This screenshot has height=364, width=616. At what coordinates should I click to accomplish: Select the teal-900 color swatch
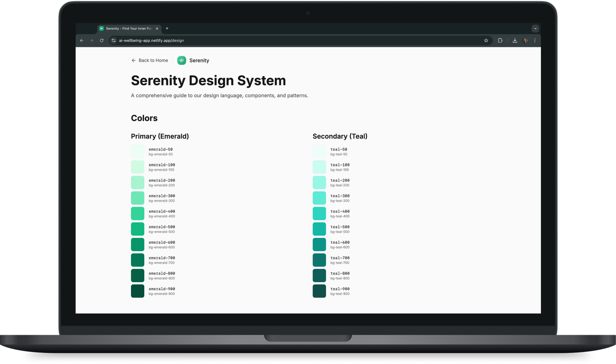pos(319,291)
